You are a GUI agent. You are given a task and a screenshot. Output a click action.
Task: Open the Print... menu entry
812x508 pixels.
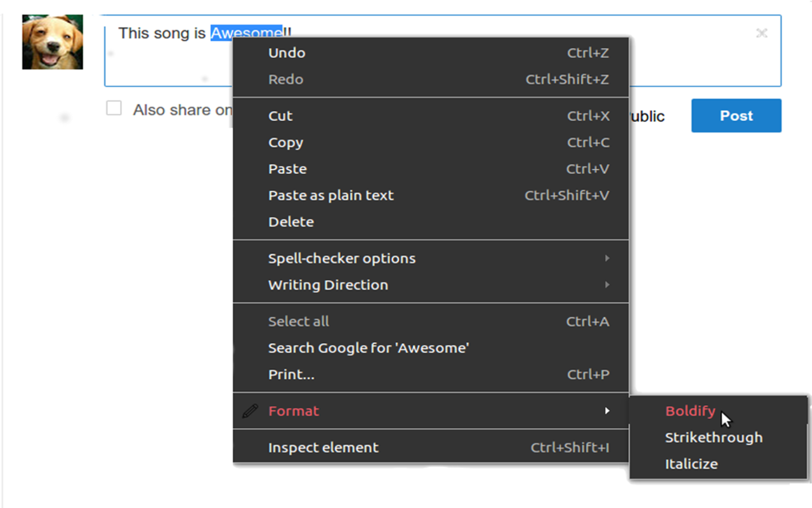pyautogui.click(x=291, y=375)
